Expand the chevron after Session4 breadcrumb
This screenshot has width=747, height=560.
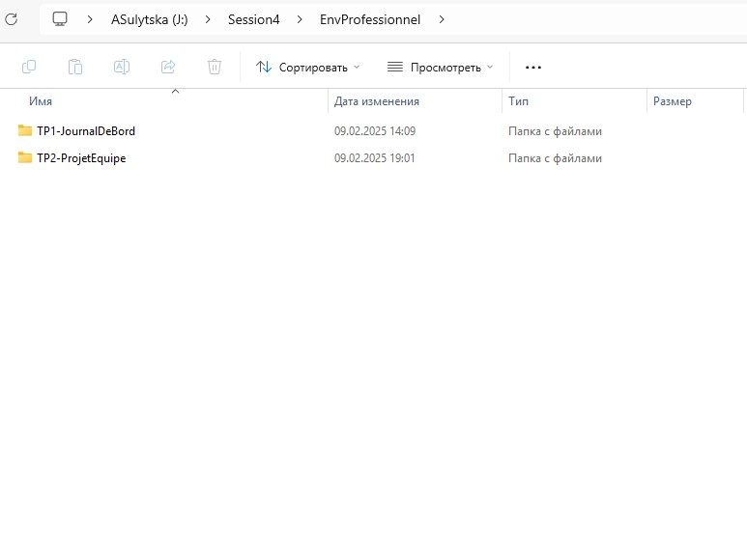point(300,19)
